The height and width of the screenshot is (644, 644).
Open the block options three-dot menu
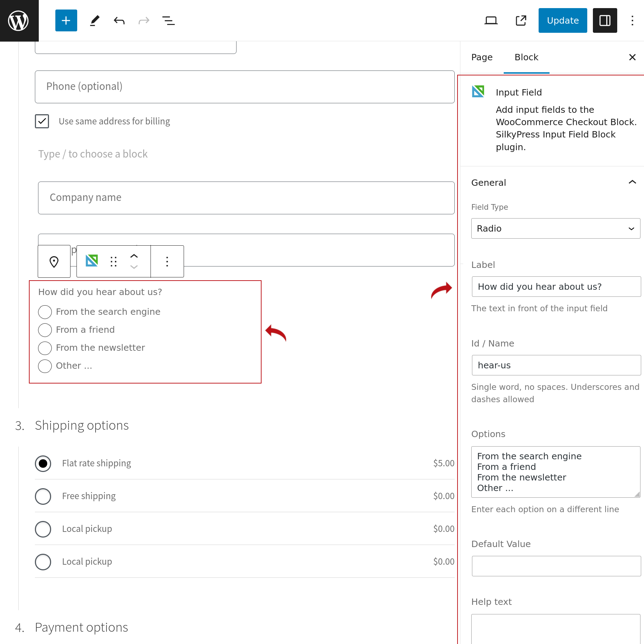pyautogui.click(x=167, y=262)
